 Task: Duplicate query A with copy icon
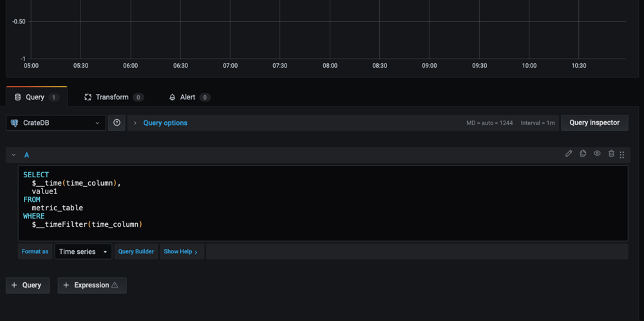point(583,153)
